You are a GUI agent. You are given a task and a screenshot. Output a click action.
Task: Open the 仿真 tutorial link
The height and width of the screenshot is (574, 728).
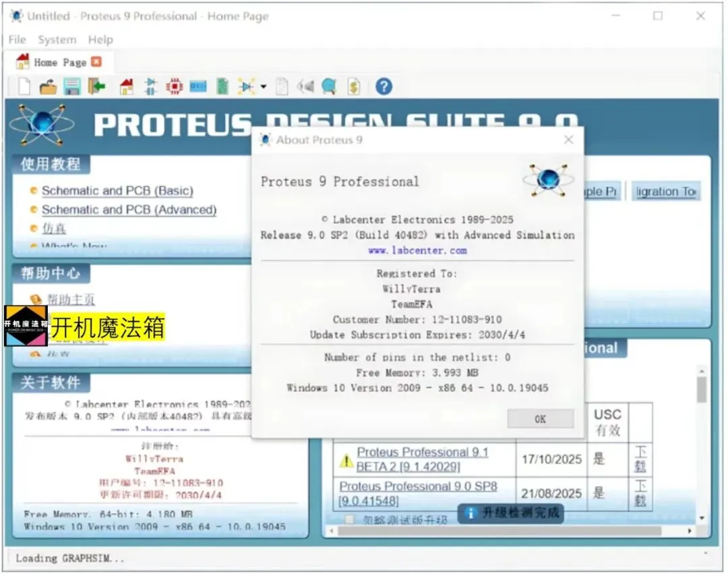pyautogui.click(x=55, y=229)
